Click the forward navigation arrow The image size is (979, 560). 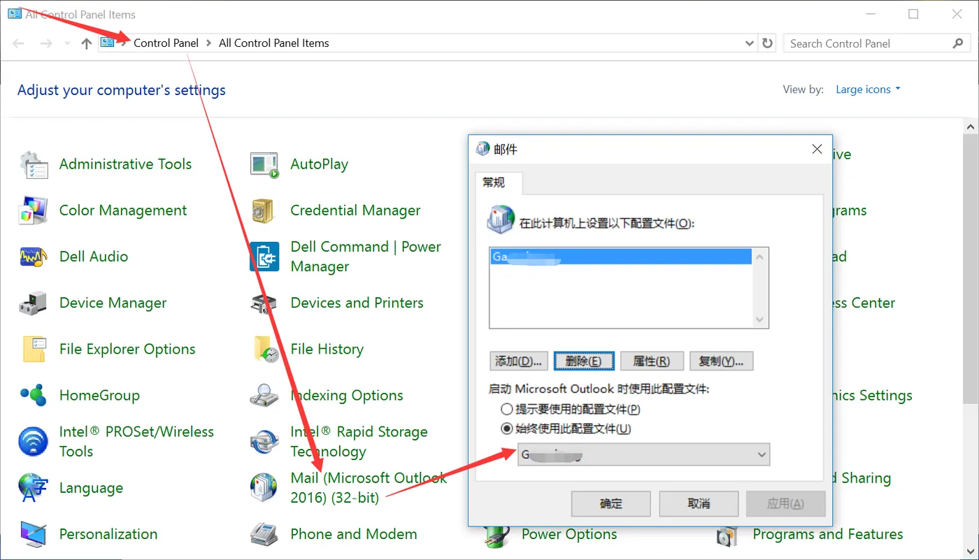coord(46,43)
